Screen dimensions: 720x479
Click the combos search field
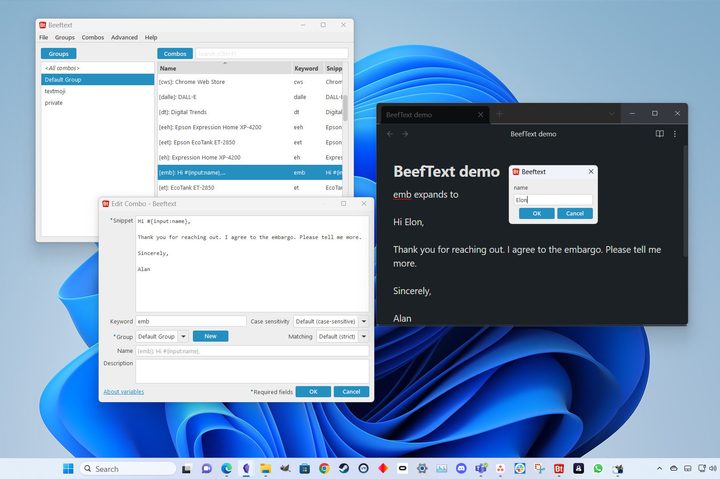tap(271, 54)
